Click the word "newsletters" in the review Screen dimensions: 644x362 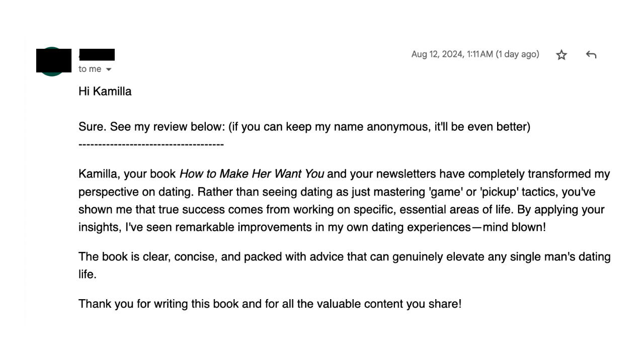click(x=406, y=174)
